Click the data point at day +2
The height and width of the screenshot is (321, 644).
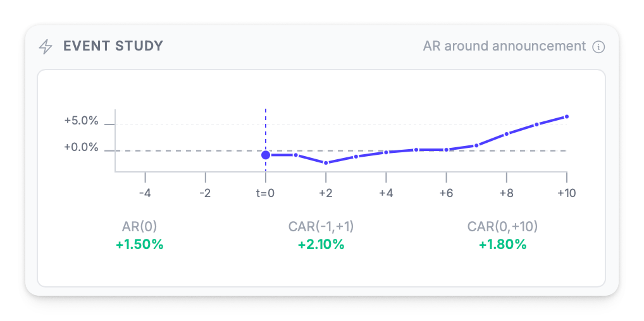(x=326, y=162)
